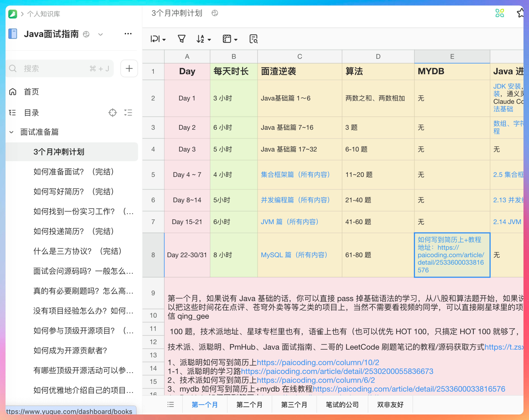This screenshot has width=529, height=420.
Task: Select column E header
Action: [452, 57]
